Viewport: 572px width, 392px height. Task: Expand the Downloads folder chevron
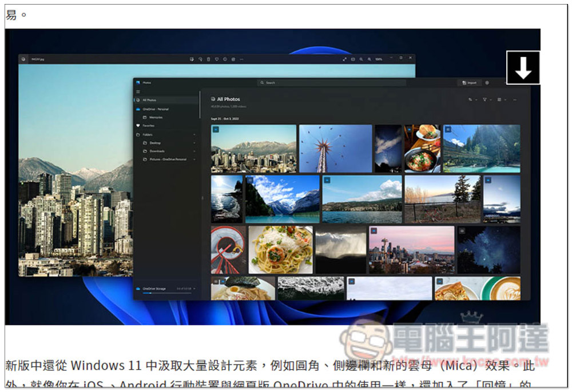tap(194, 151)
